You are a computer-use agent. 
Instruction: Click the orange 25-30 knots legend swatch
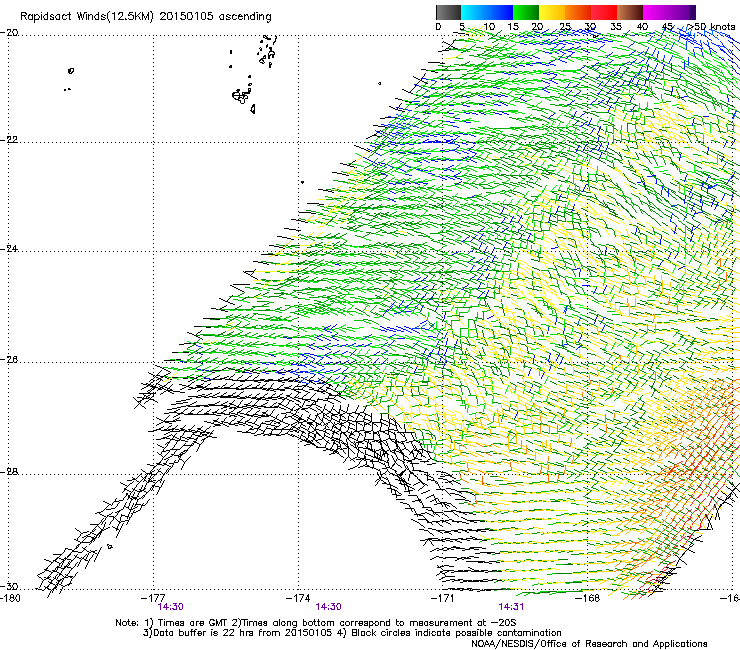pos(578,12)
